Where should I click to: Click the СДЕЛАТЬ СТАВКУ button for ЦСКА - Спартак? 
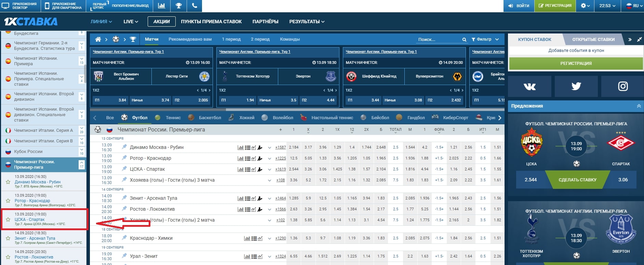pyautogui.click(x=577, y=180)
